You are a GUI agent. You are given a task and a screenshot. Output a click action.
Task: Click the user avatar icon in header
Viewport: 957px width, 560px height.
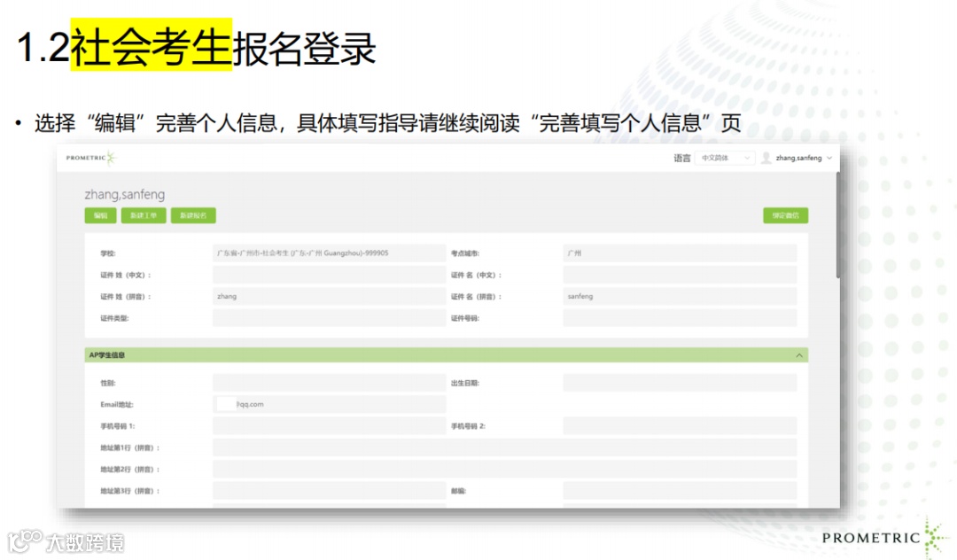click(x=766, y=158)
